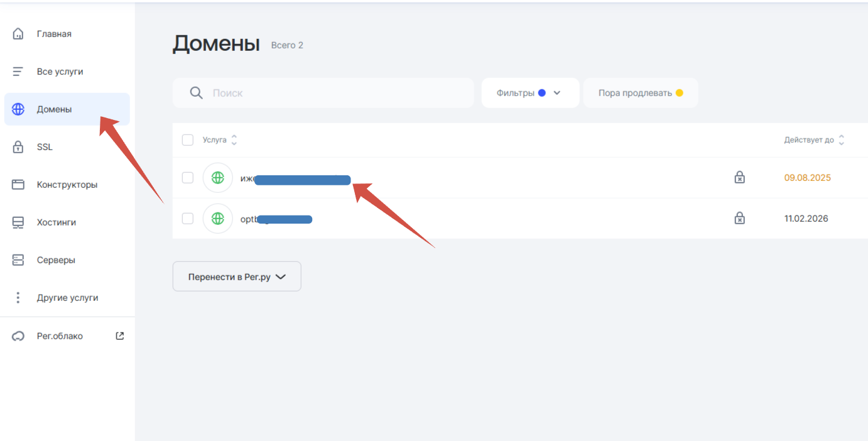Viewport: 868px width, 441px height.
Task: Click the lock icon for domain expiring 09.08.2025
Action: (x=740, y=178)
